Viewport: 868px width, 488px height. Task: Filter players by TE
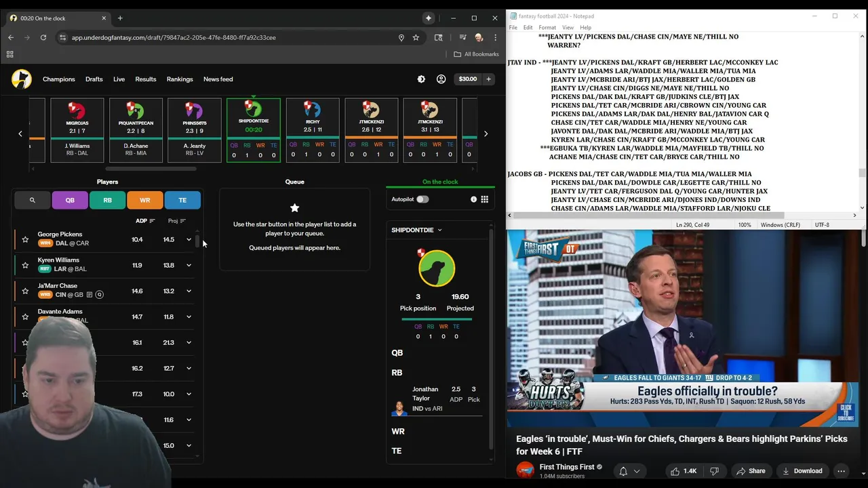point(182,200)
